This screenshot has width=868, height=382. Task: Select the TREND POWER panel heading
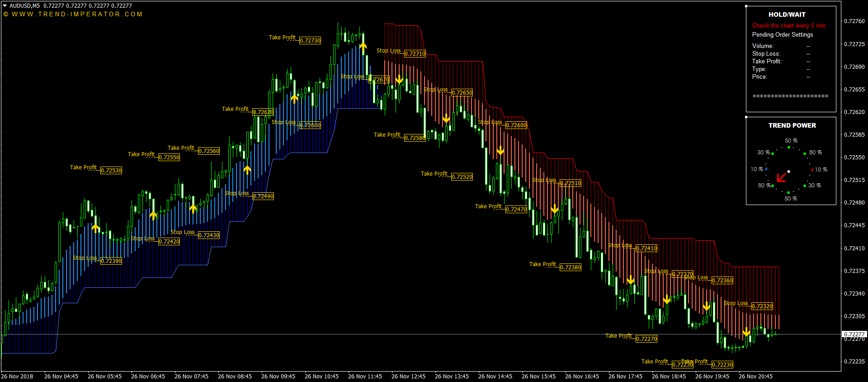click(x=792, y=125)
